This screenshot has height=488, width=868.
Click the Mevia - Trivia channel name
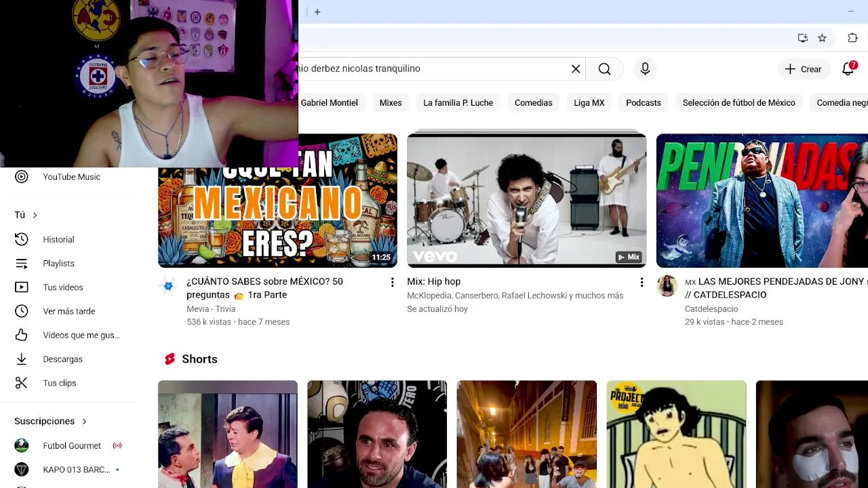click(x=211, y=309)
